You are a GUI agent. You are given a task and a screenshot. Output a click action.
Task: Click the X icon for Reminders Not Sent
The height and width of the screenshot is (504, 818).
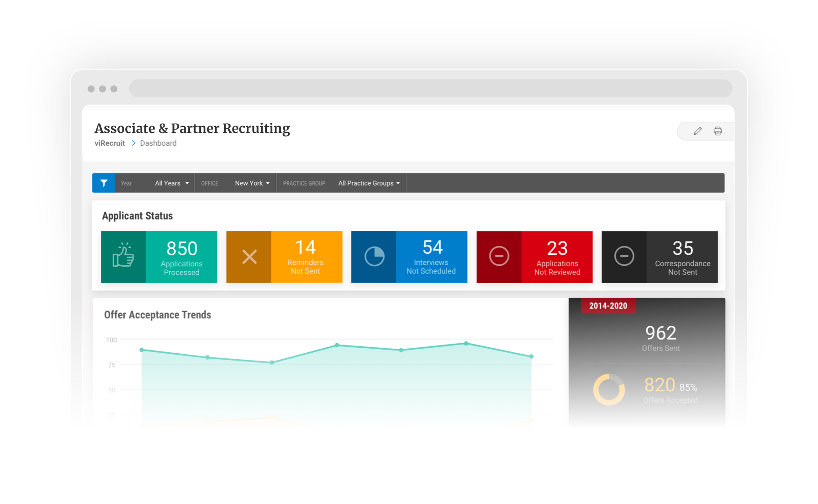pyautogui.click(x=248, y=257)
